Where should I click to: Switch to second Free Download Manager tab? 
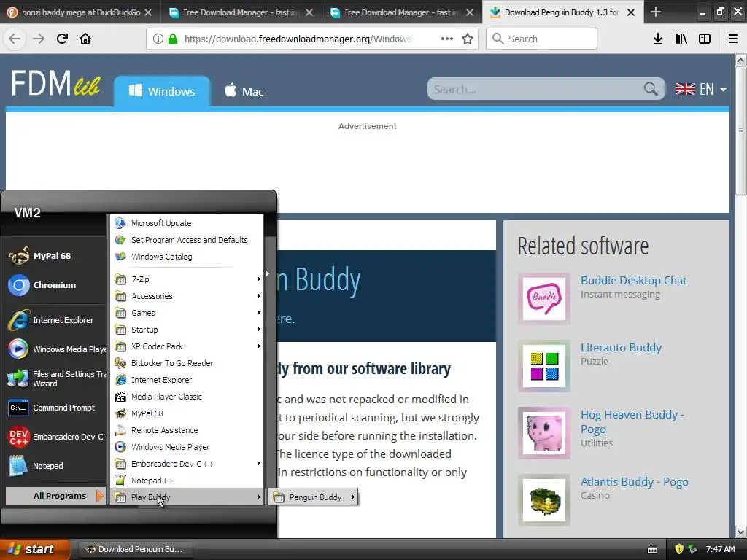[402, 12]
